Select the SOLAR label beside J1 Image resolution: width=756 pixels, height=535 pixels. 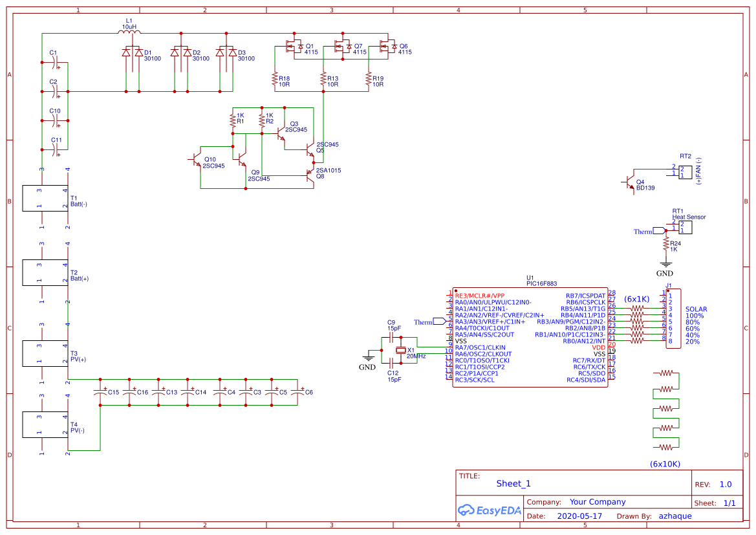click(697, 309)
